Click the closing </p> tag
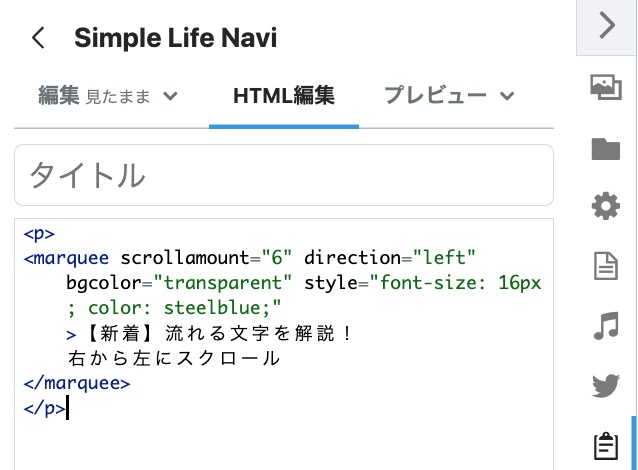The image size is (638, 470). click(x=44, y=408)
